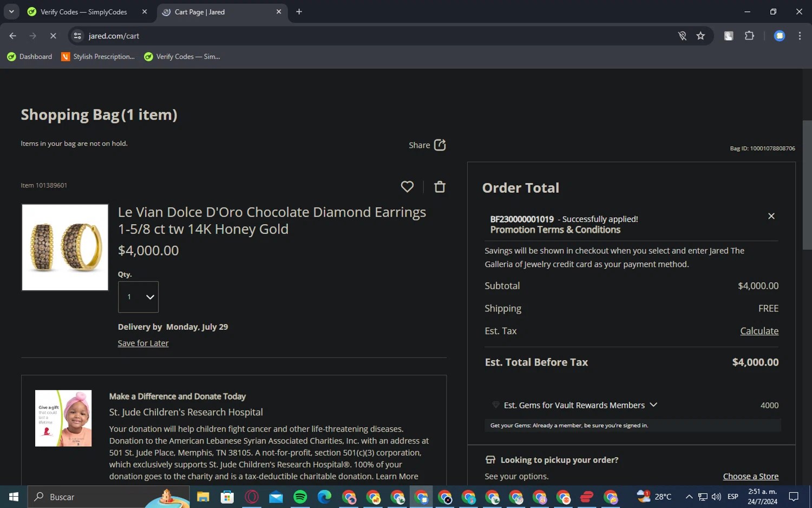Click Choose a Store link
Viewport: 812px width, 508px height.
[x=750, y=476]
